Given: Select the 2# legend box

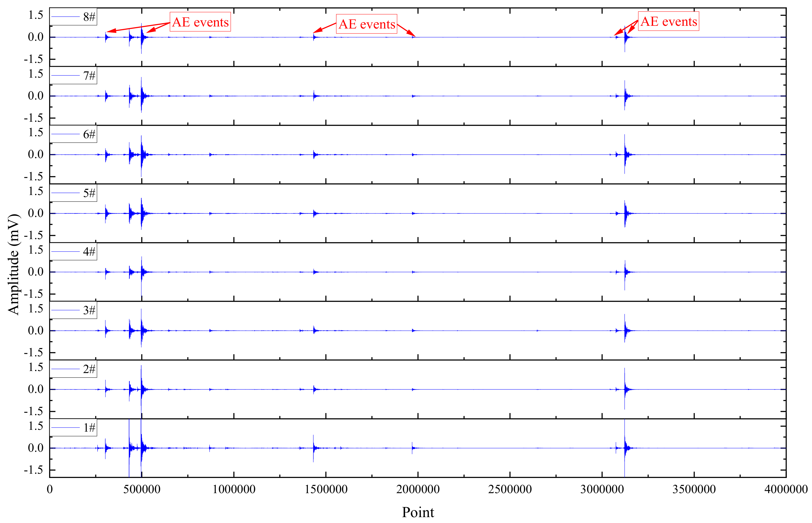Looking at the screenshot, I should [73, 369].
